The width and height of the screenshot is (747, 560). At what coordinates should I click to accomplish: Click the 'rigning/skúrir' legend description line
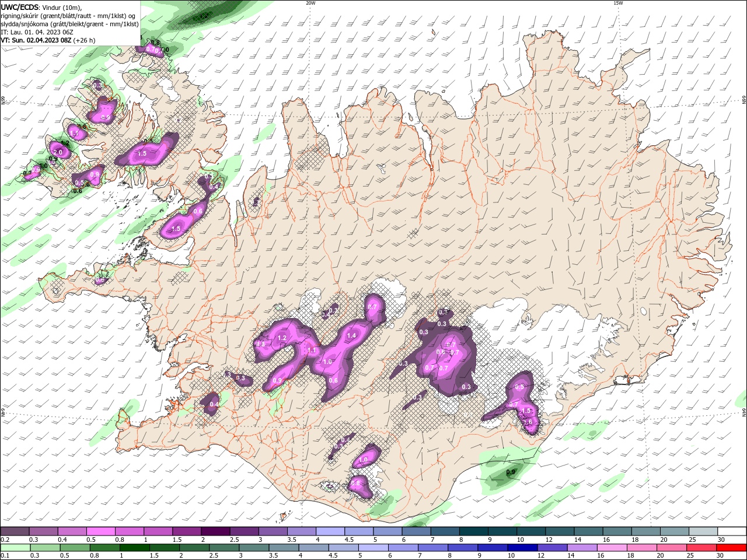point(68,16)
